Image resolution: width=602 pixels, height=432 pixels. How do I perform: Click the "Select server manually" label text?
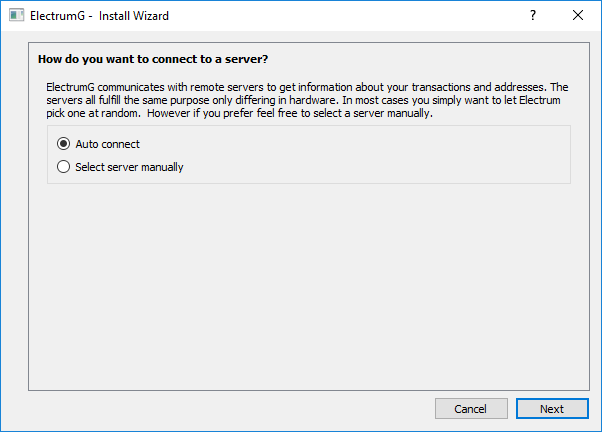coord(129,167)
